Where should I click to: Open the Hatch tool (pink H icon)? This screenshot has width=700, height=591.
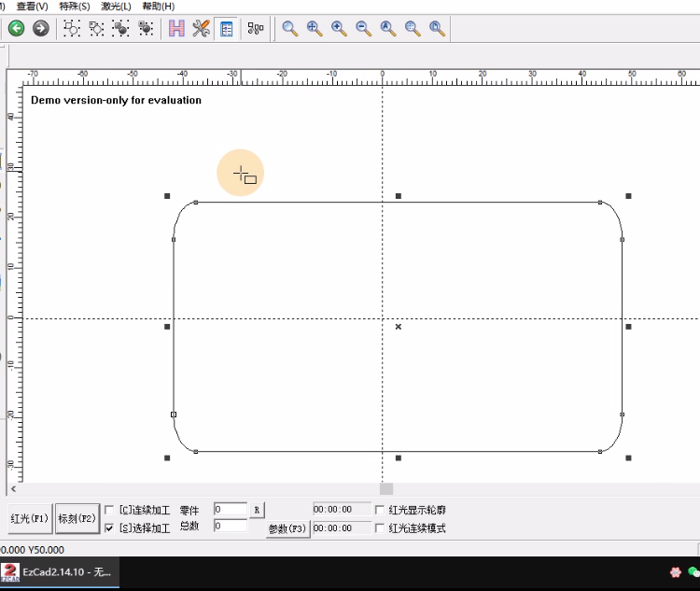(176, 29)
